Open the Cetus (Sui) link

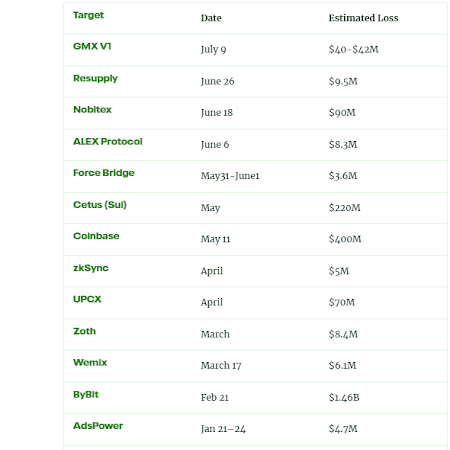[100, 204]
